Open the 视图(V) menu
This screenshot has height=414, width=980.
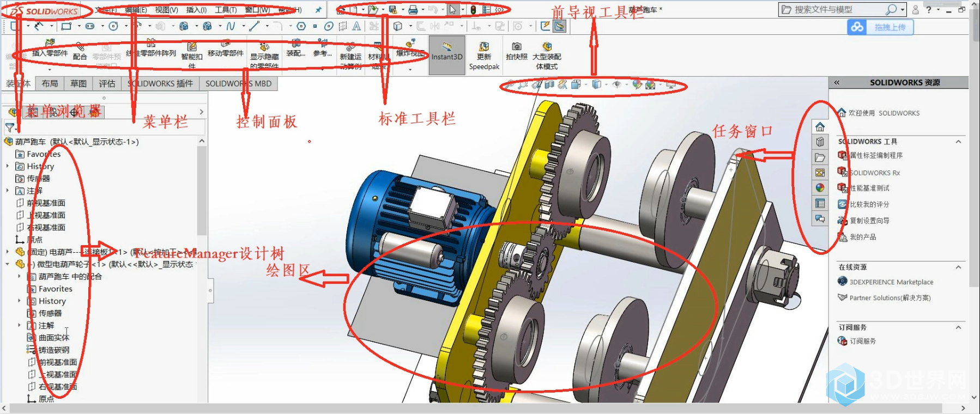[x=167, y=10]
